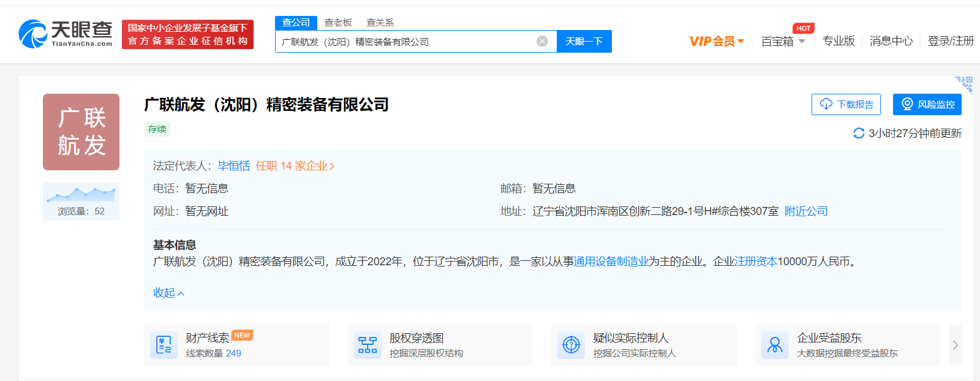This screenshot has width=980, height=381.
Task: Open the 财产线索 card
Action: [236, 345]
